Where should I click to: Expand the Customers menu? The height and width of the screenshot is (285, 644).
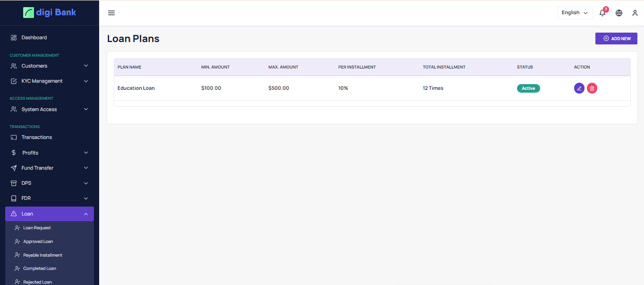tap(50, 66)
